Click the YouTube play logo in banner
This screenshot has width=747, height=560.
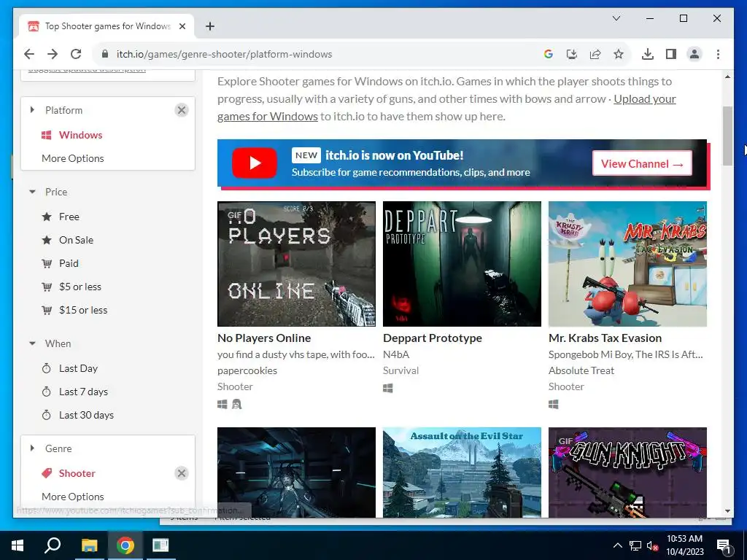pos(255,163)
